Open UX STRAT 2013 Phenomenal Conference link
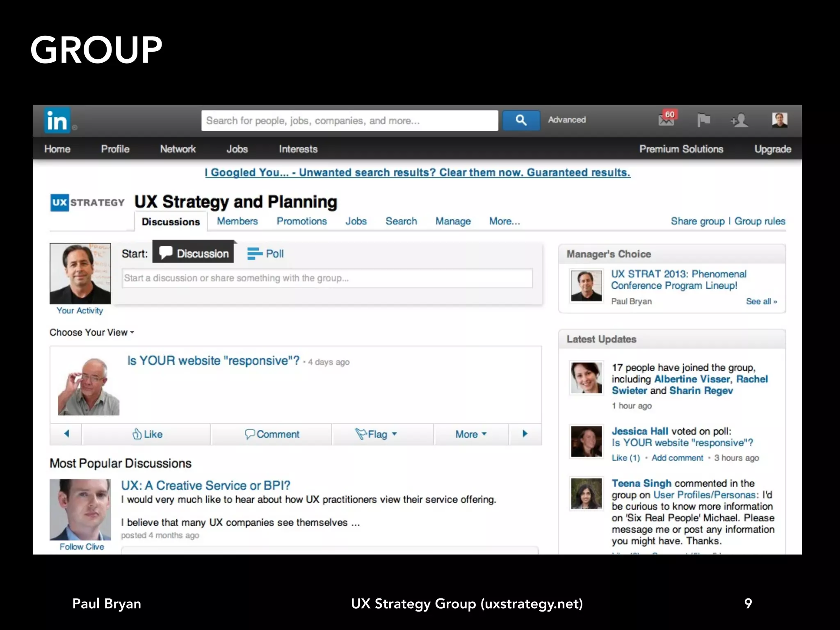 coord(679,280)
